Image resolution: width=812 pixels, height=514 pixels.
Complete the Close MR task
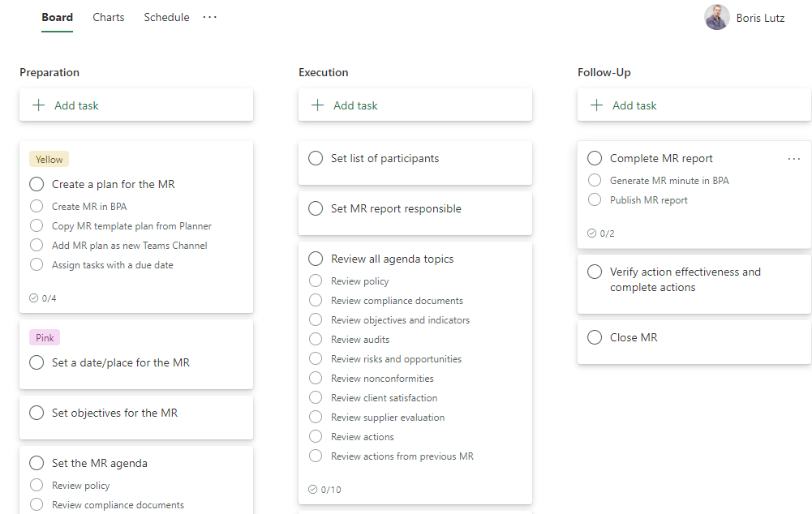point(595,337)
